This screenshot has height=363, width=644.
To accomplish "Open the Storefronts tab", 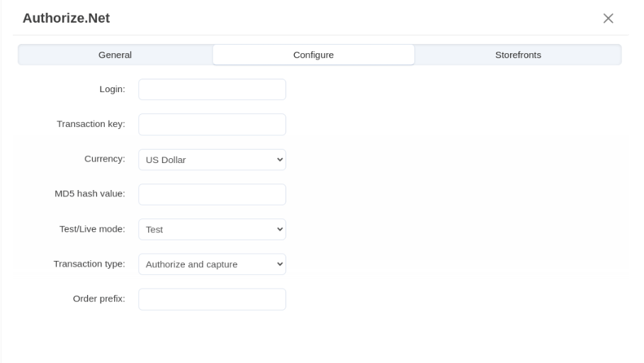I will pos(518,55).
